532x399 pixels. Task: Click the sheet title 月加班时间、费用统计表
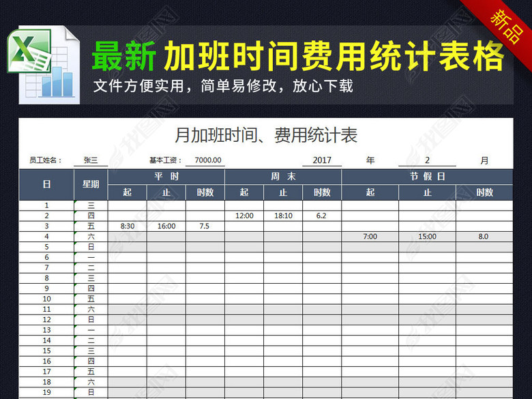266,135
